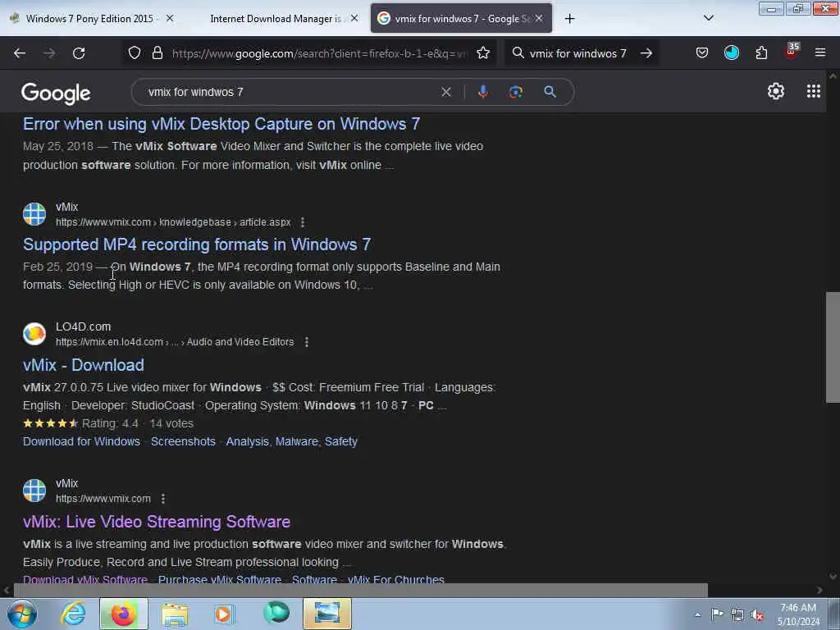This screenshot has width=840, height=630.
Task: Open more options for vmix.com result
Action: click(x=163, y=499)
